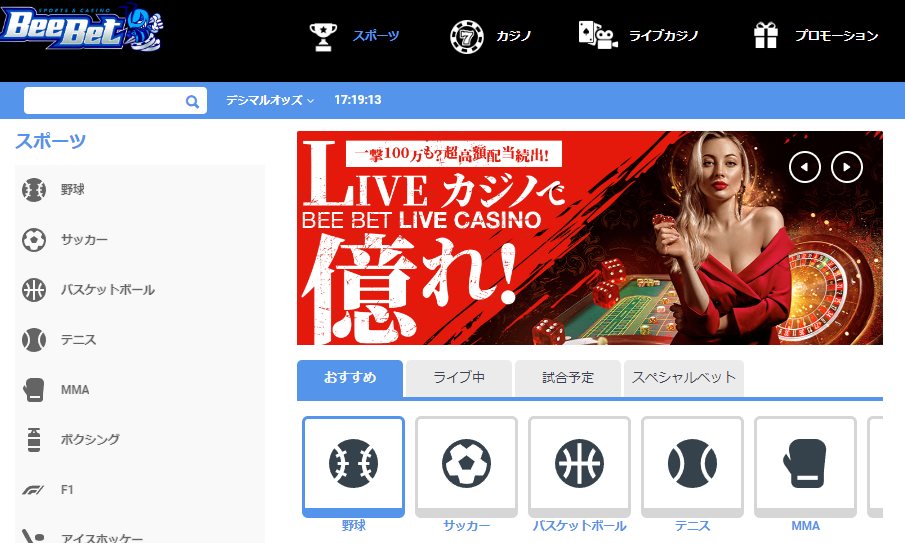
Task: Select the tennis tile in recommended sports
Action: [693, 466]
